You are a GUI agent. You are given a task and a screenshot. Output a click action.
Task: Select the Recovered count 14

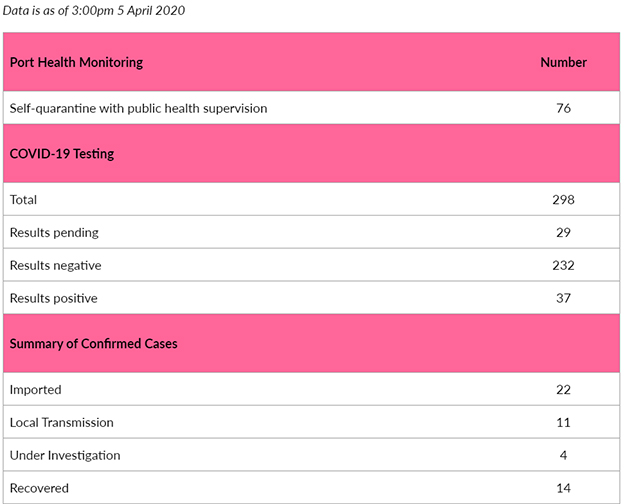click(563, 488)
